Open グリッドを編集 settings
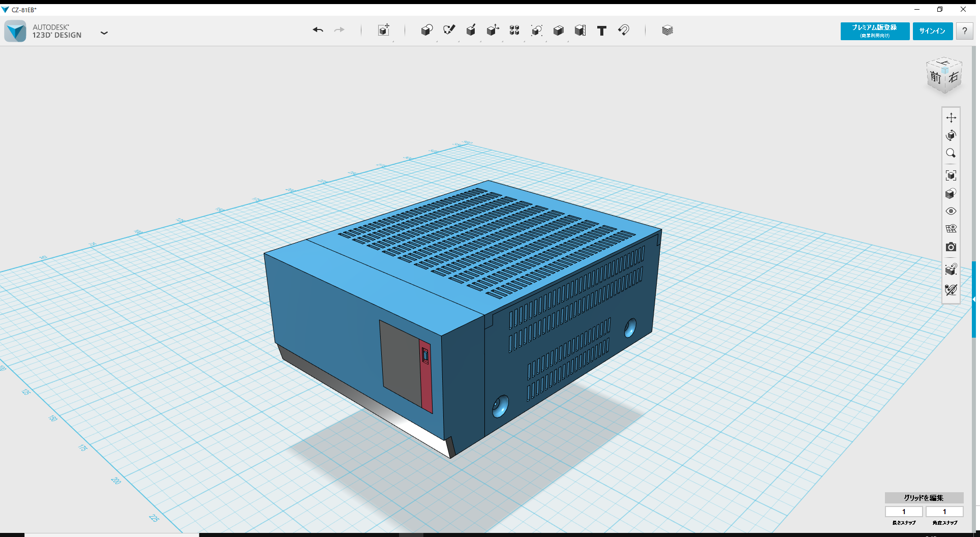 pos(923,498)
